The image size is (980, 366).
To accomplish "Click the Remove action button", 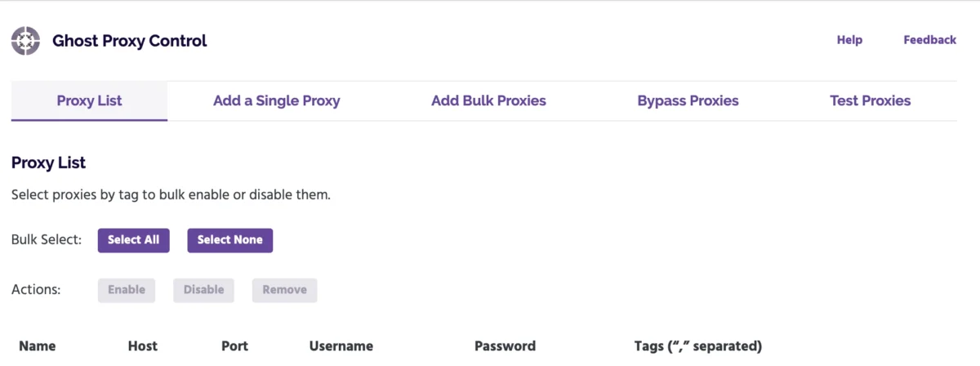I will [284, 290].
